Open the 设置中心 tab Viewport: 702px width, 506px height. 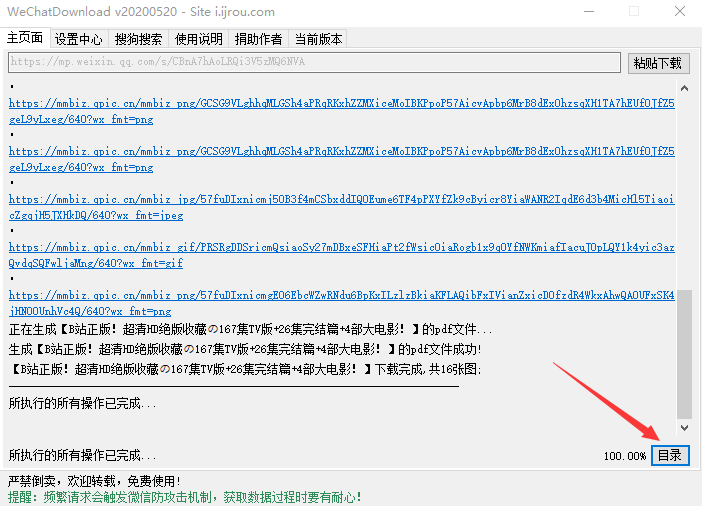point(79,39)
